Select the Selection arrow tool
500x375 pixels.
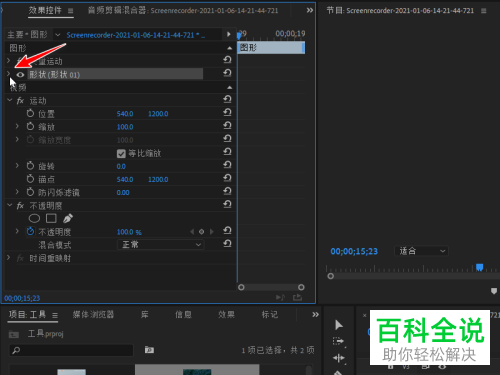tap(339, 325)
